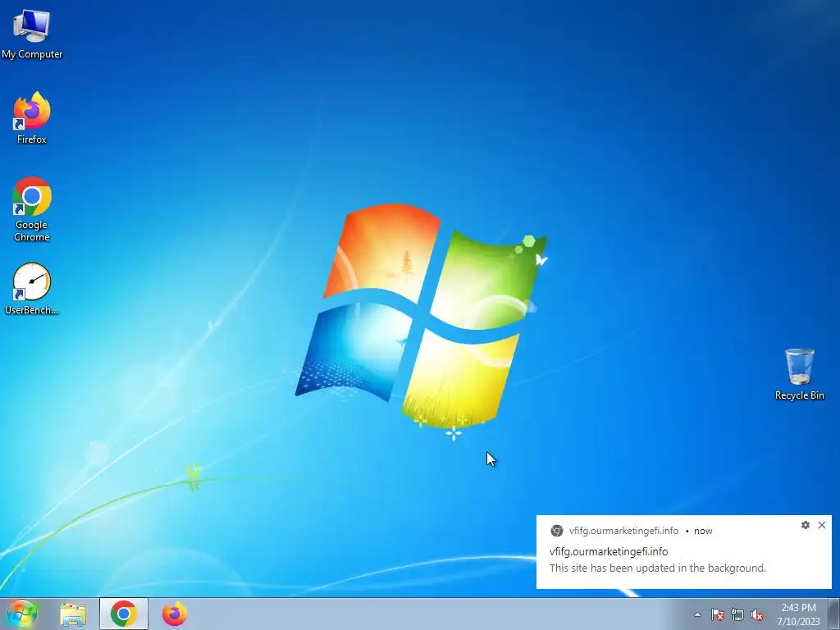Image resolution: width=840 pixels, height=630 pixels.
Task: Open the muted volume tray icon
Action: [757, 614]
